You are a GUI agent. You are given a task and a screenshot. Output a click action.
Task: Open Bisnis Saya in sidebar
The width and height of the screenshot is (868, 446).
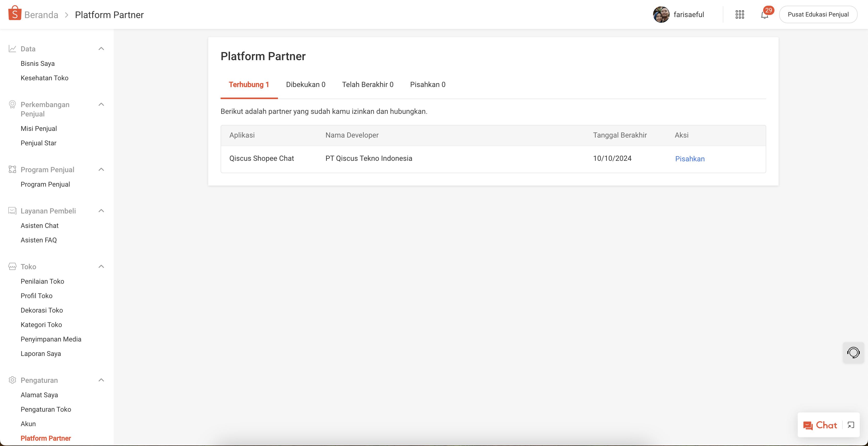click(37, 63)
